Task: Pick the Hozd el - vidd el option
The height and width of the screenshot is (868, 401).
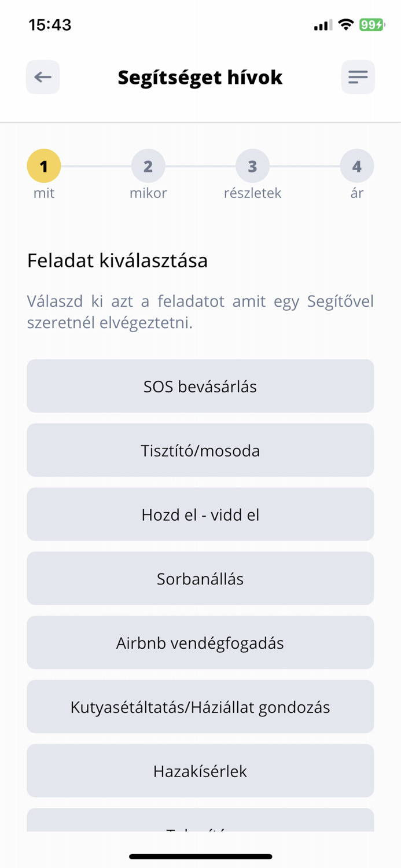Action: (x=200, y=514)
